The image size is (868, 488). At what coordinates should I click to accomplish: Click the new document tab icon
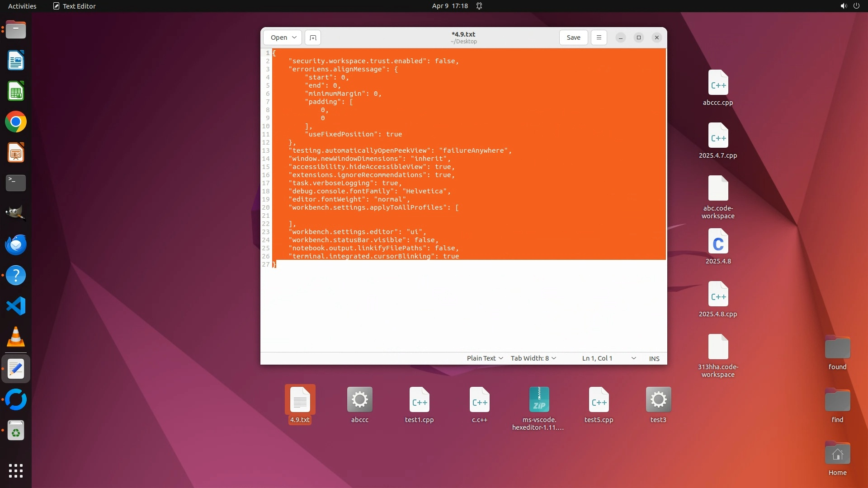313,38
